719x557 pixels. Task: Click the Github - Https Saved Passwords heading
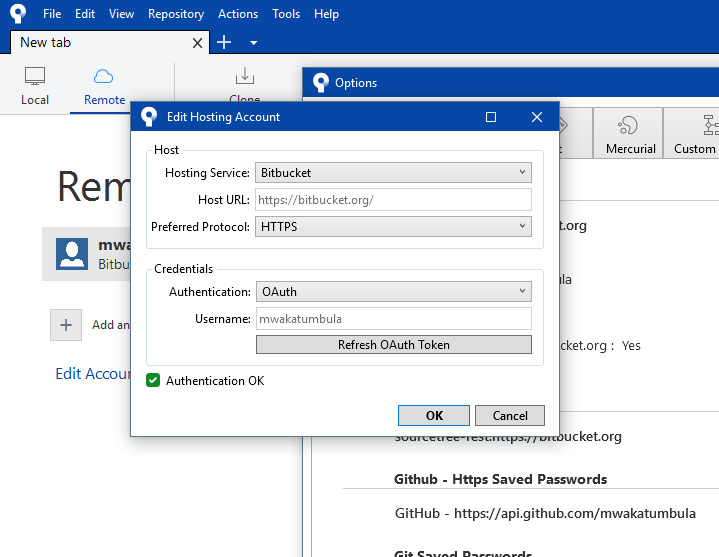500,479
